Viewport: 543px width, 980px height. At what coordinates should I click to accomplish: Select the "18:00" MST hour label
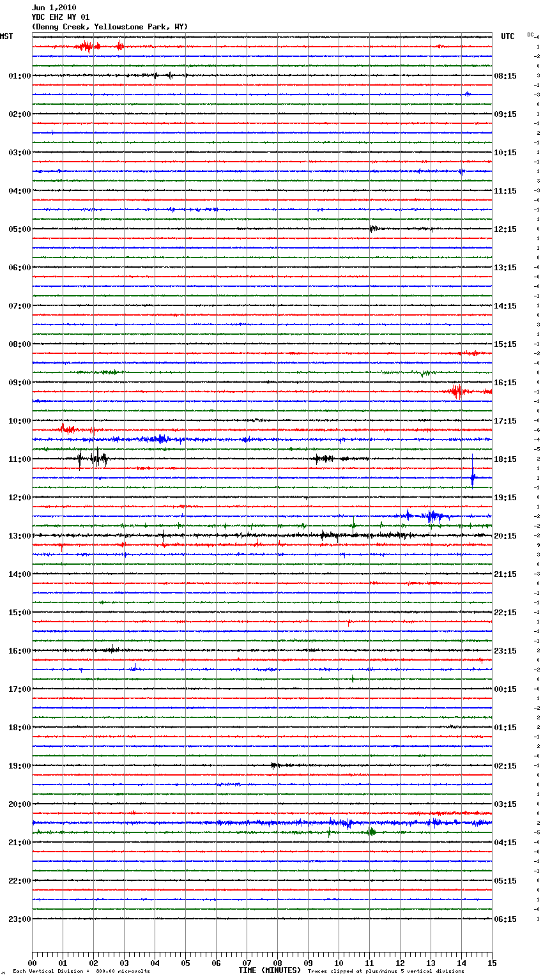click(x=20, y=728)
